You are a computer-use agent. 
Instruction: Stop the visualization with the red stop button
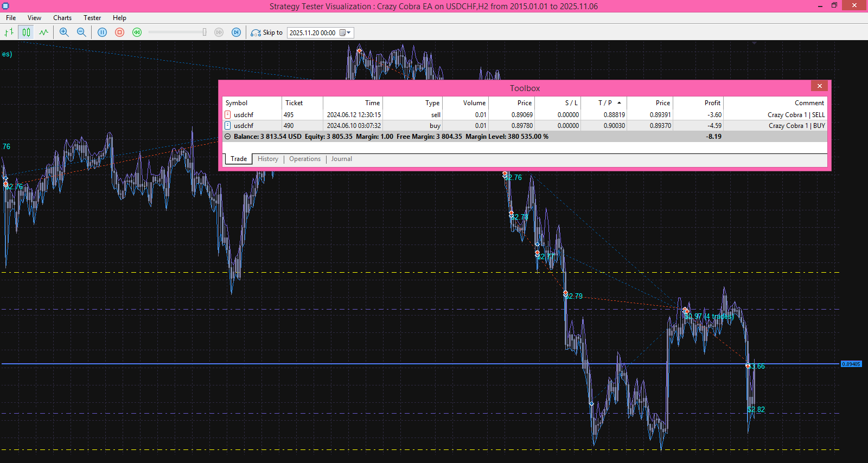[x=119, y=33]
